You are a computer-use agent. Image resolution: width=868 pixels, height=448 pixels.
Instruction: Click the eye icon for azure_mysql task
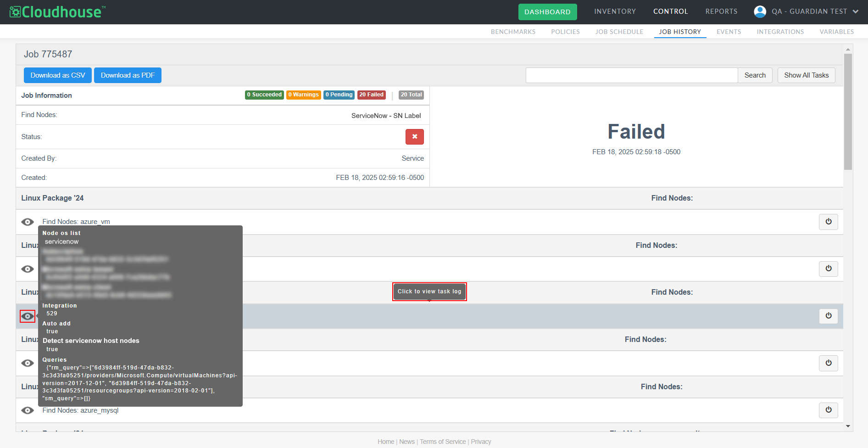point(28,410)
